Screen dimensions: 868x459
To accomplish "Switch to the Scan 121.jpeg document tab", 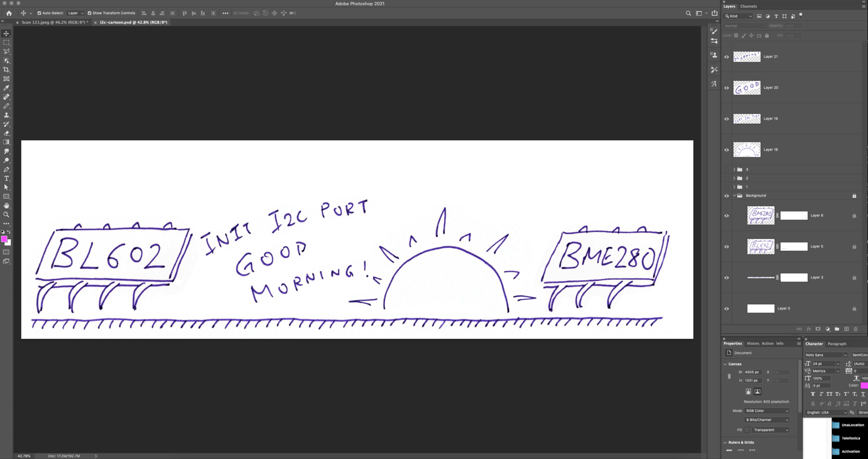I will pyautogui.click(x=54, y=22).
